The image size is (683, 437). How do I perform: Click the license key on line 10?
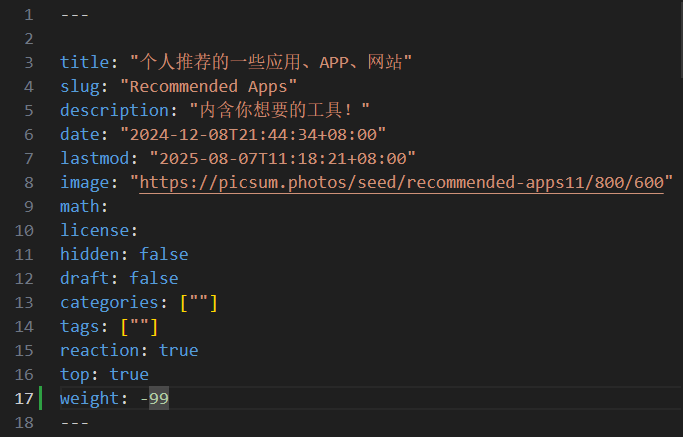(94, 231)
